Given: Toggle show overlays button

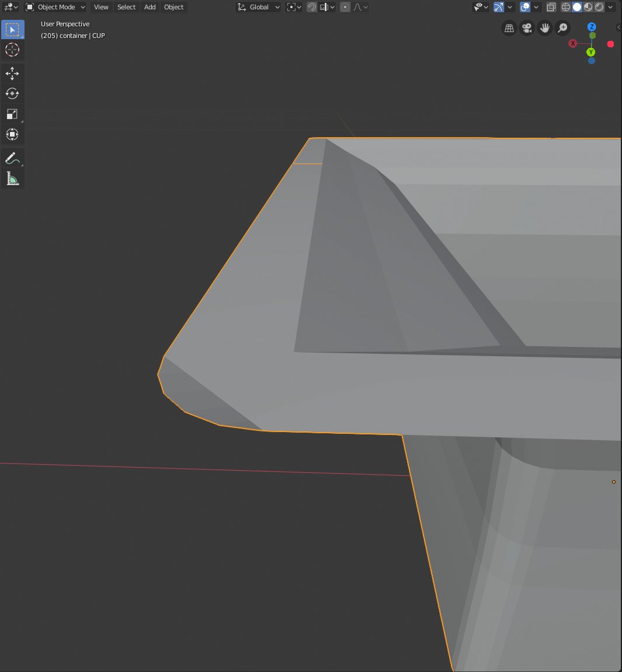Looking at the screenshot, I should point(525,7).
